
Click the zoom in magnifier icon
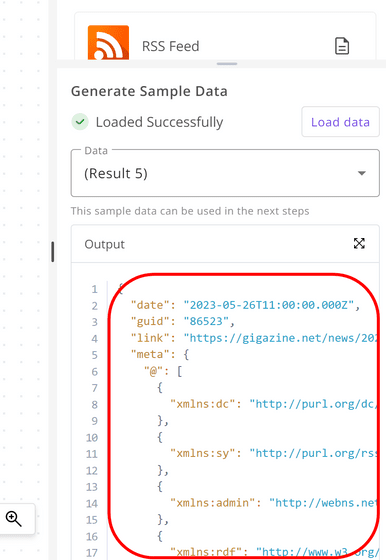(x=14, y=519)
